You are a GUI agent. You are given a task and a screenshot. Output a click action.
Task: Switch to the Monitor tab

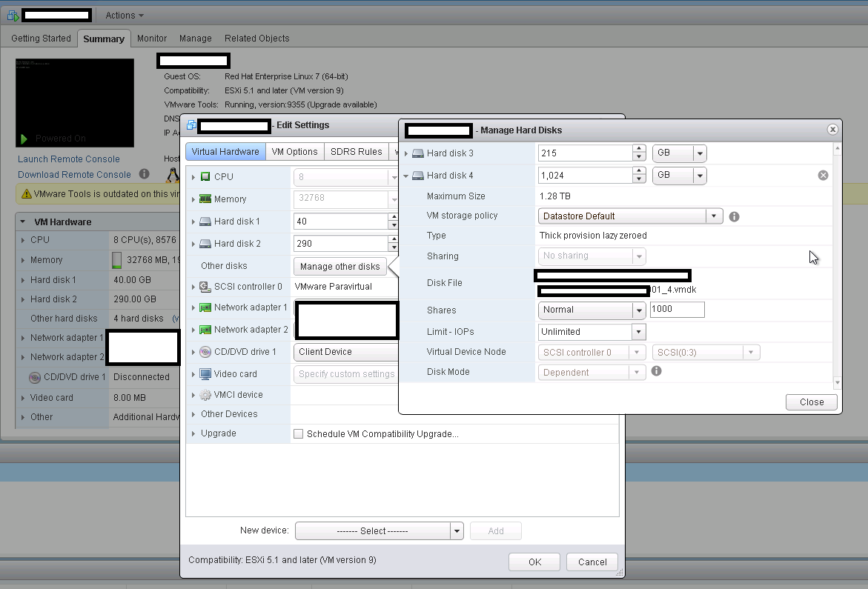[x=152, y=39]
